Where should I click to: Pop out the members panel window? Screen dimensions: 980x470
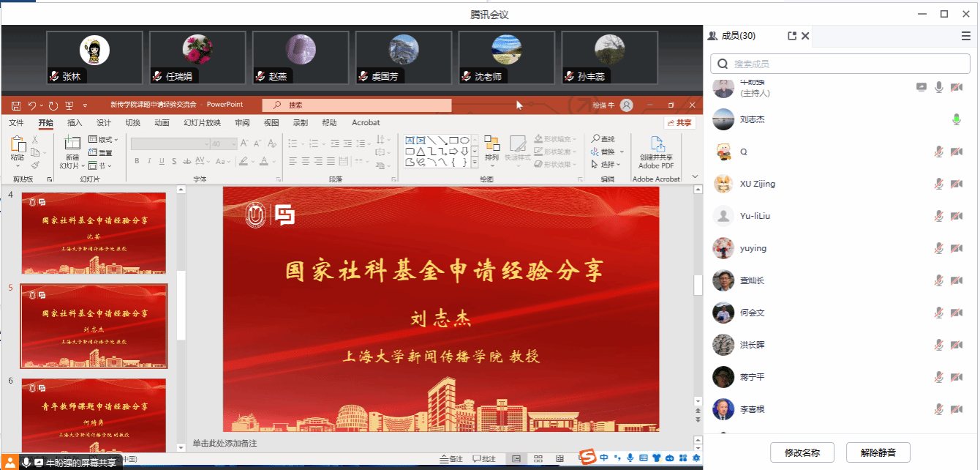791,36
